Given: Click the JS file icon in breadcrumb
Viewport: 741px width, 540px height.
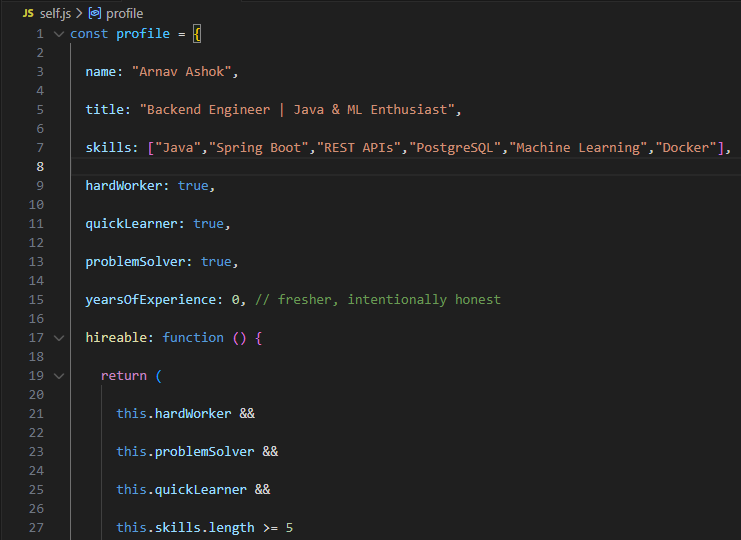Looking at the screenshot, I should point(28,14).
